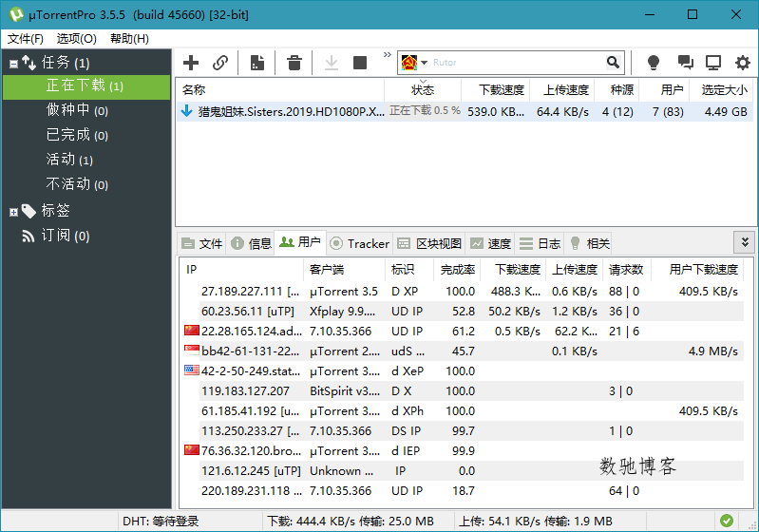Remove torrent with the trash icon
This screenshot has width=759, height=532.
(294, 63)
